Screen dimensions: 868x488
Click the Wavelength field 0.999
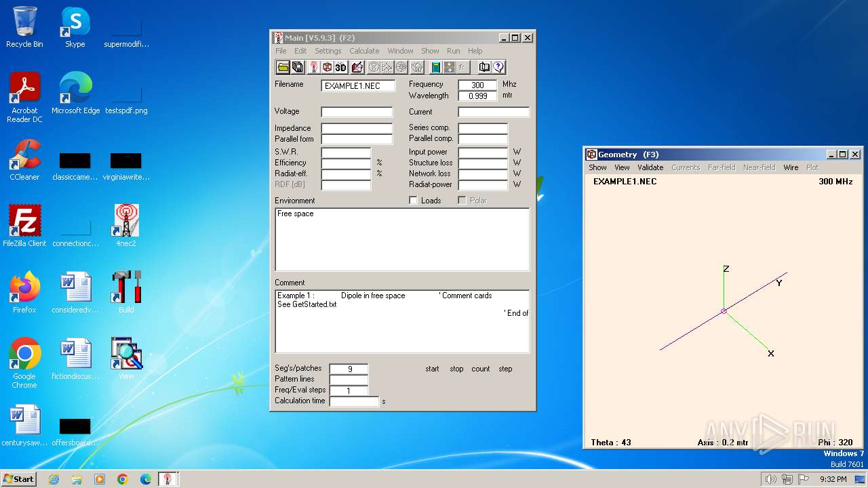[477, 96]
